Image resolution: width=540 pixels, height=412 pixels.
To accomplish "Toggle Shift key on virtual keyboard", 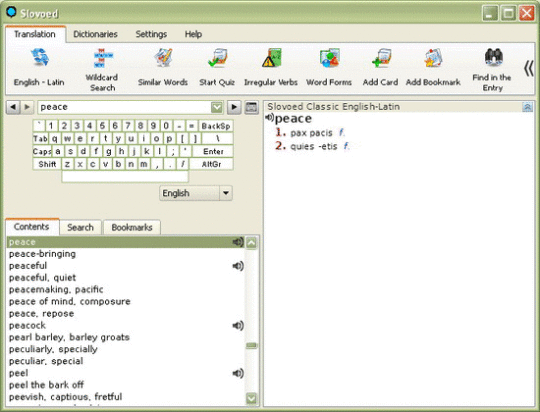I will coord(47,164).
